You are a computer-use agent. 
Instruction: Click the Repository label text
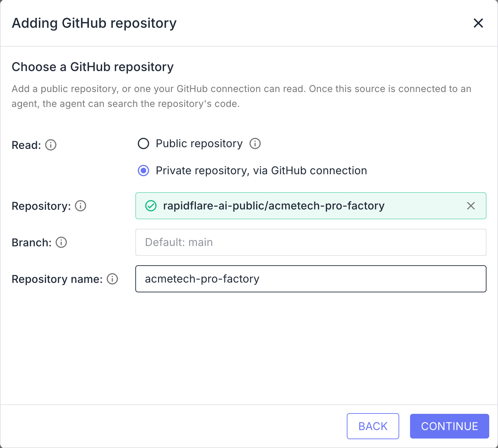point(41,206)
